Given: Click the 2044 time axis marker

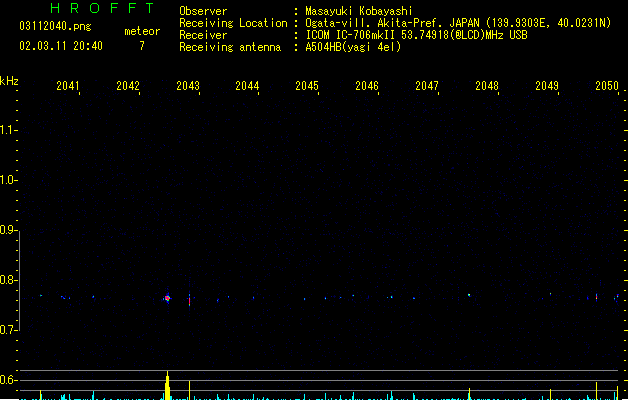Looking at the screenshot, I should click(247, 86).
